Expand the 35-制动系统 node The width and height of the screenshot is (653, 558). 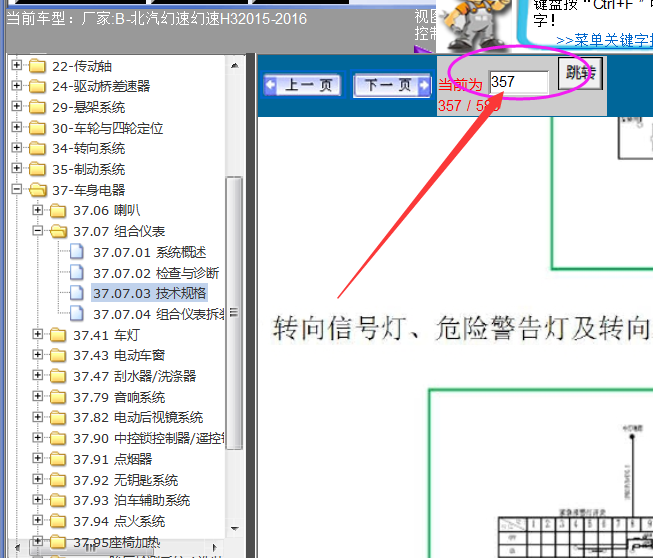pyautogui.click(x=17, y=168)
